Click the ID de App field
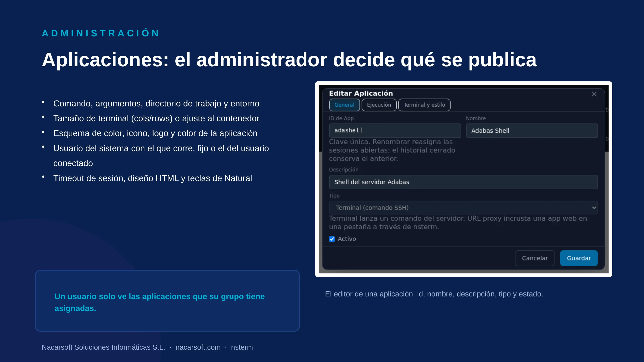644x362 pixels. tap(395, 130)
